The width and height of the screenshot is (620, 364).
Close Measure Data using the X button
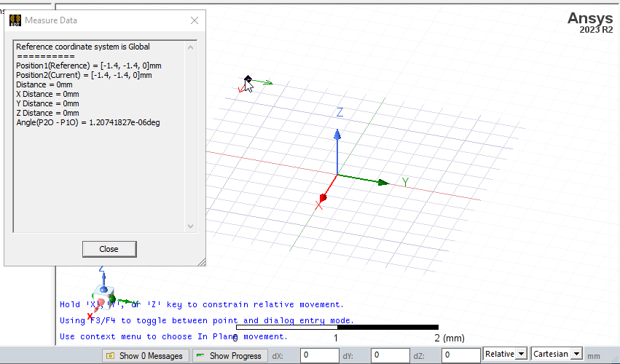coord(195,20)
